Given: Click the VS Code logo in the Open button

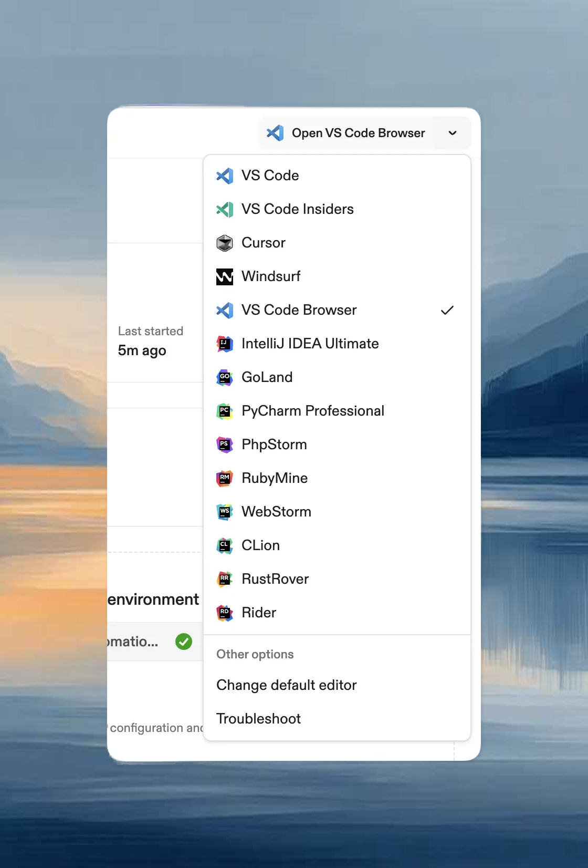Looking at the screenshot, I should coord(275,133).
